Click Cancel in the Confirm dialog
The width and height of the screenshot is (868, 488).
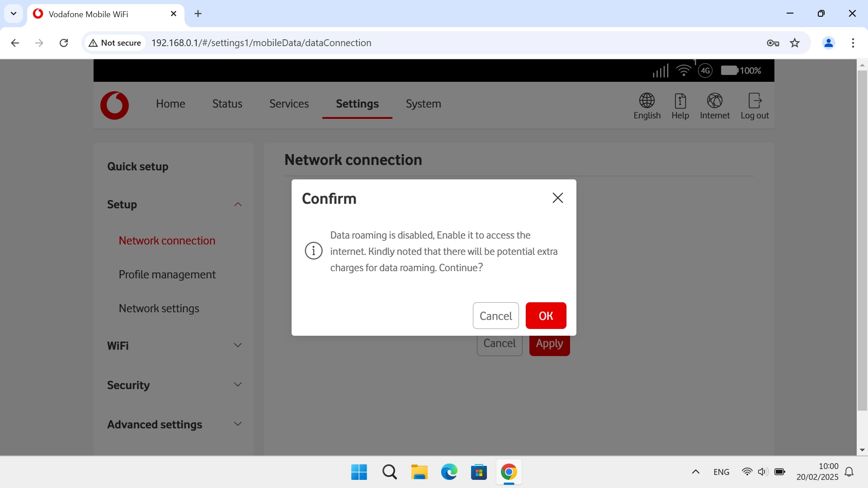pyautogui.click(x=495, y=316)
